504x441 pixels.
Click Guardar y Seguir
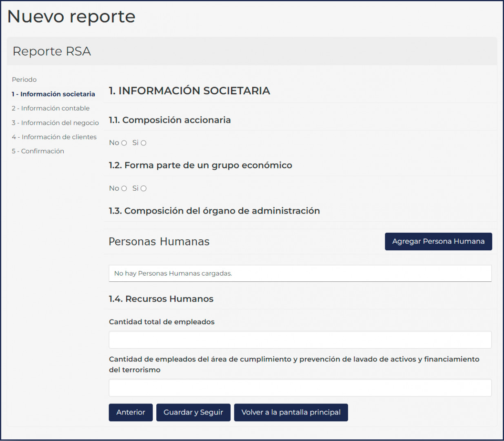[193, 412]
